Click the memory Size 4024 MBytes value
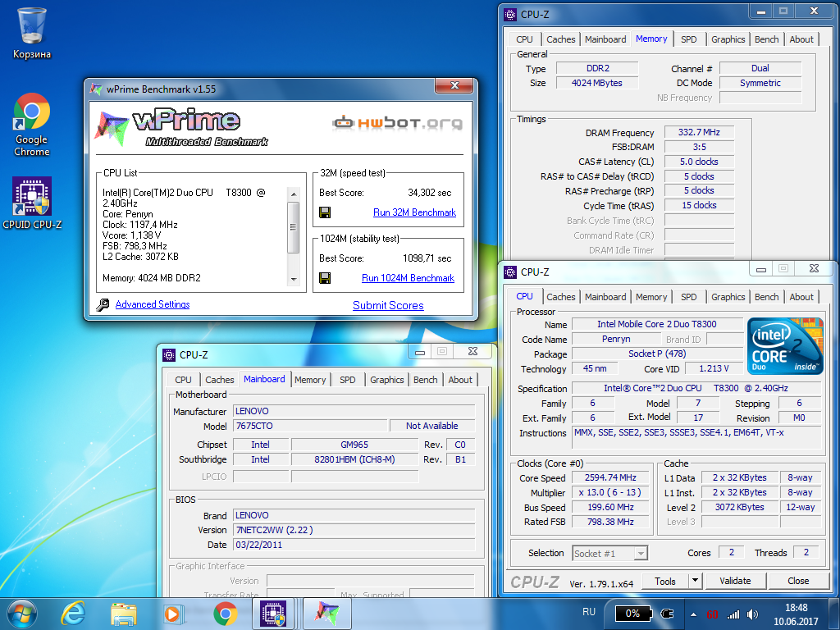840x630 pixels. [597, 83]
